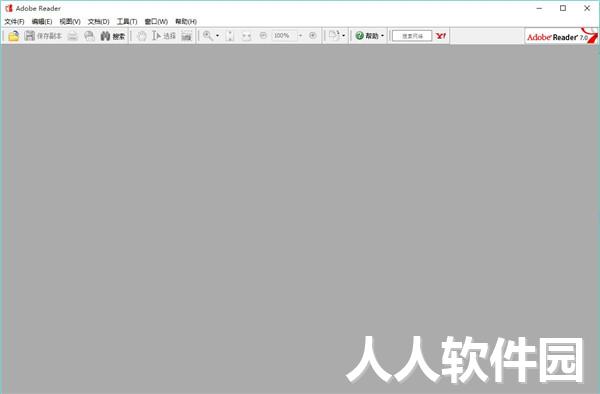The width and height of the screenshot is (600, 394).
Task: Click the Adobe Reader title bar icon
Action: [x=8, y=8]
